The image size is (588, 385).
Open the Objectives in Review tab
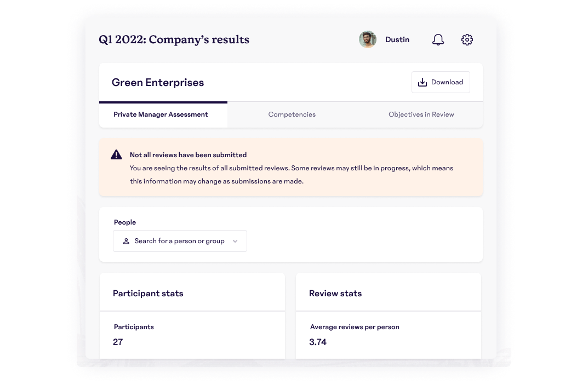pos(421,114)
